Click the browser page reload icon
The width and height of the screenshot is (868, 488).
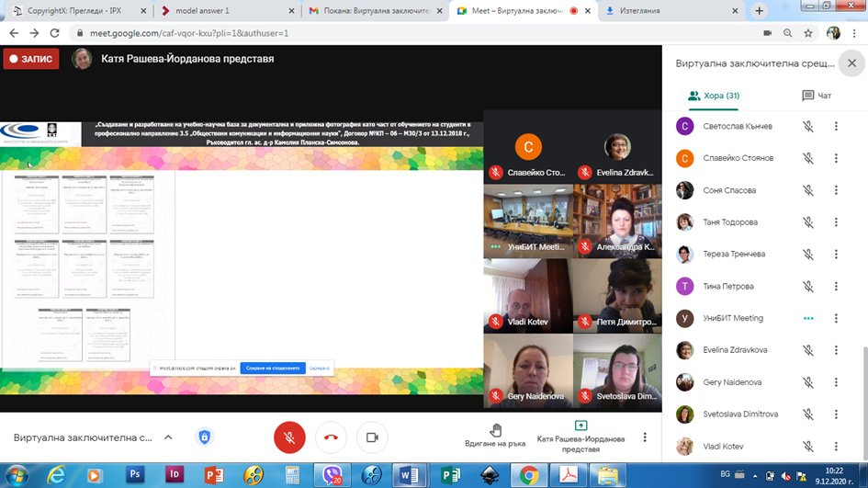(x=55, y=33)
